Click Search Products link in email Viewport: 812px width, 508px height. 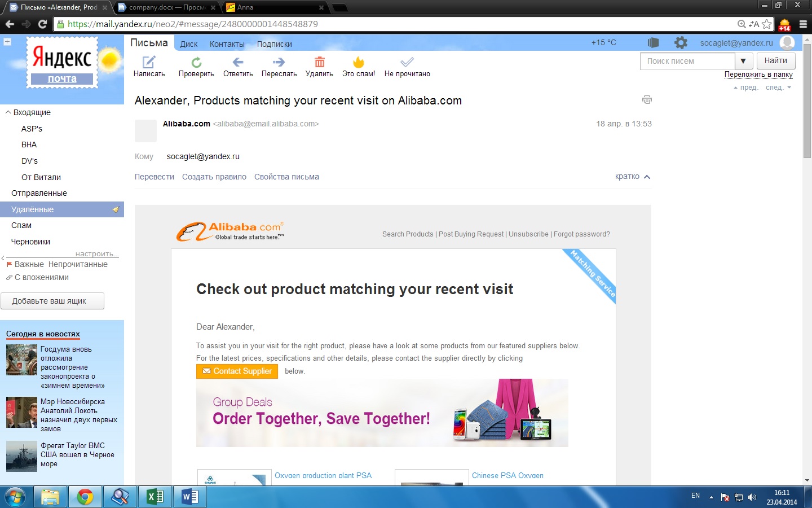[408, 234]
